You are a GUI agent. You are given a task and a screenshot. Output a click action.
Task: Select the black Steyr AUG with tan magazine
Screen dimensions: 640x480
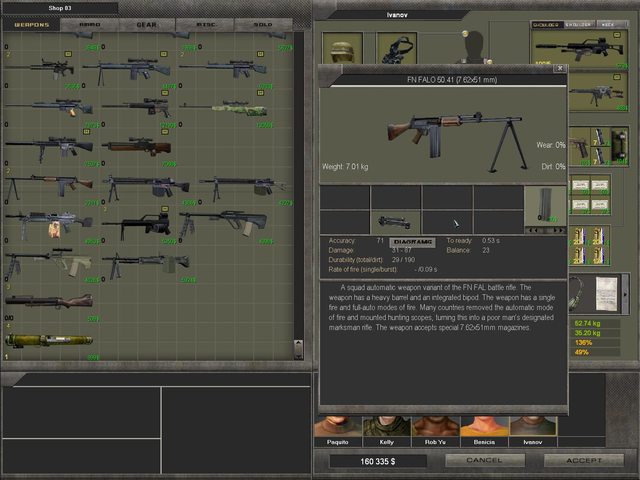(225, 224)
